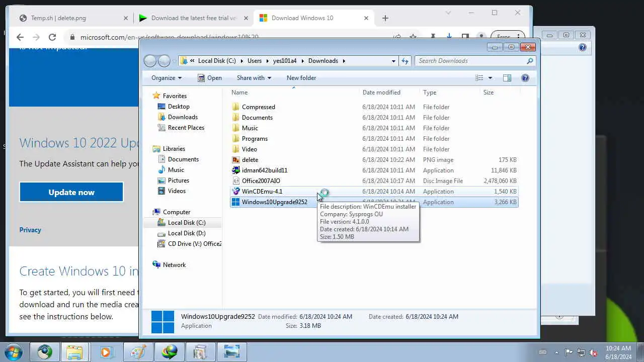Sort by the Size column header
Screen dimensions: 644x362
pos(489,93)
